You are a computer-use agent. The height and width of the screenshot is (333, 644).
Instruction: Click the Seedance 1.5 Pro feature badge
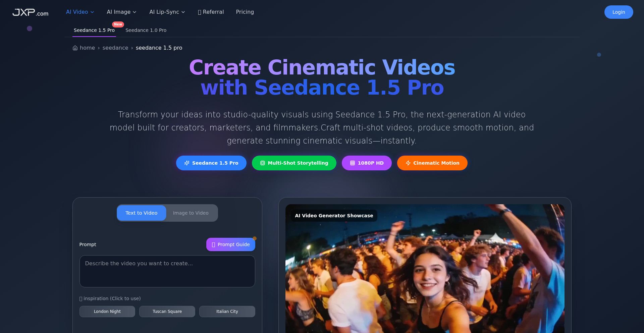coord(211,163)
